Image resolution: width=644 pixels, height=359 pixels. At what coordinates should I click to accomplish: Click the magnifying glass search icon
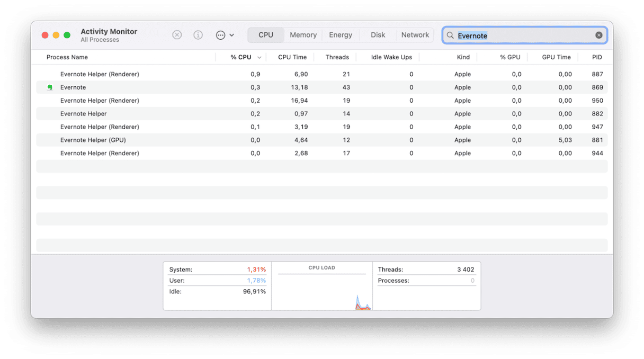(x=450, y=35)
